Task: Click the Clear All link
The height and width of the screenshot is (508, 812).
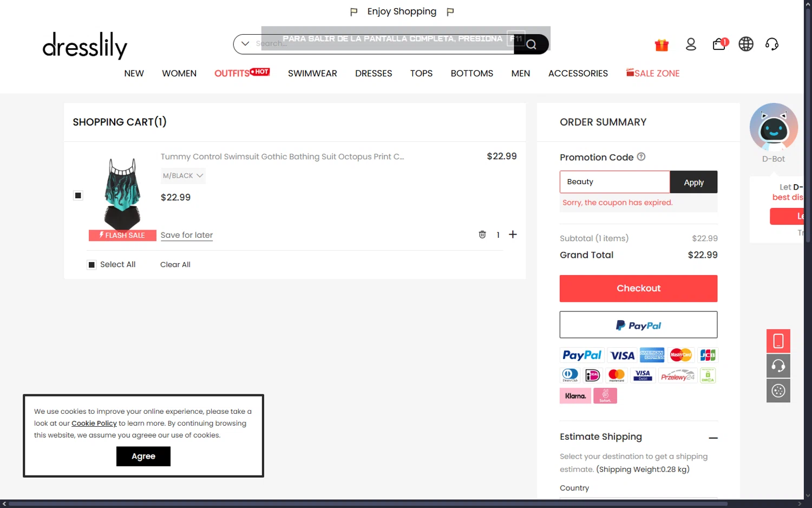Action: [175, 265]
